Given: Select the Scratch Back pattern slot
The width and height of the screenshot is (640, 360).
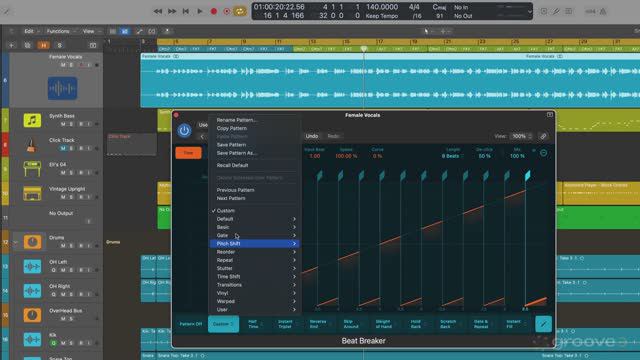Looking at the screenshot, I should pyautogui.click(x=449, y=324).
